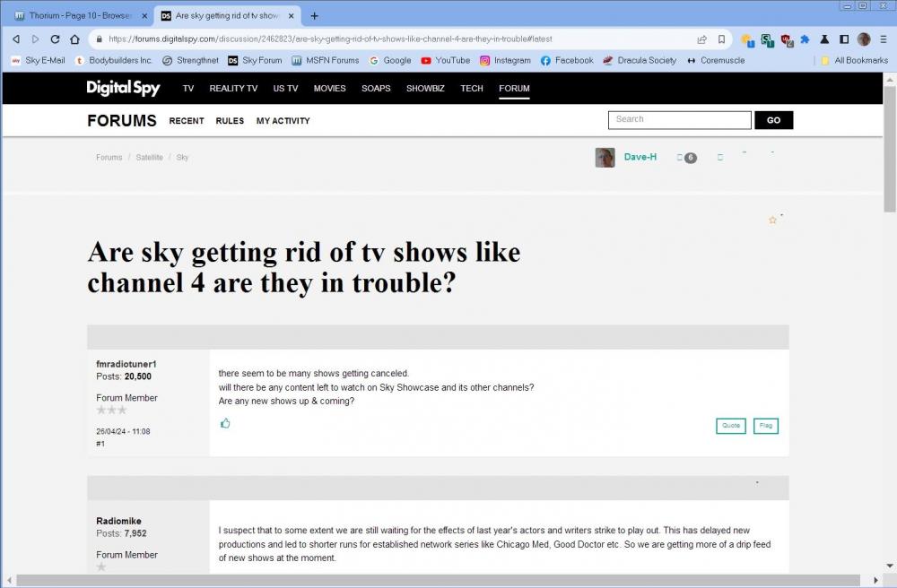Select SOAPS in the site navigation
897x588 pixels.
point(376,89)
